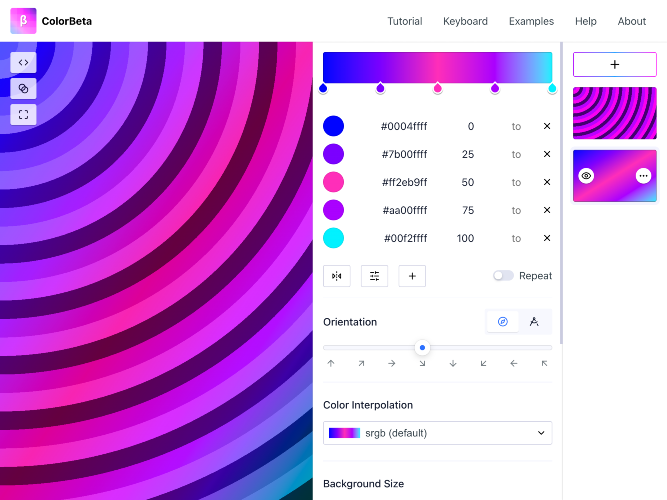Click the orientation slider handle

422,348
